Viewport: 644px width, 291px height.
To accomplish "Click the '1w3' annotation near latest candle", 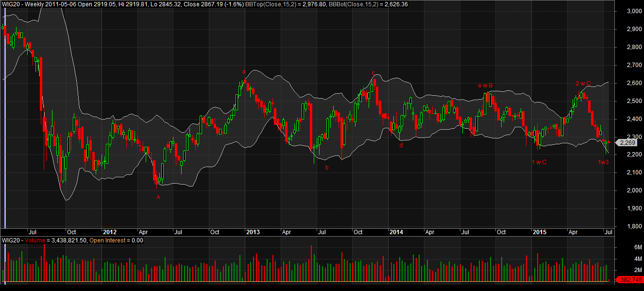I will tap(603, 162).
